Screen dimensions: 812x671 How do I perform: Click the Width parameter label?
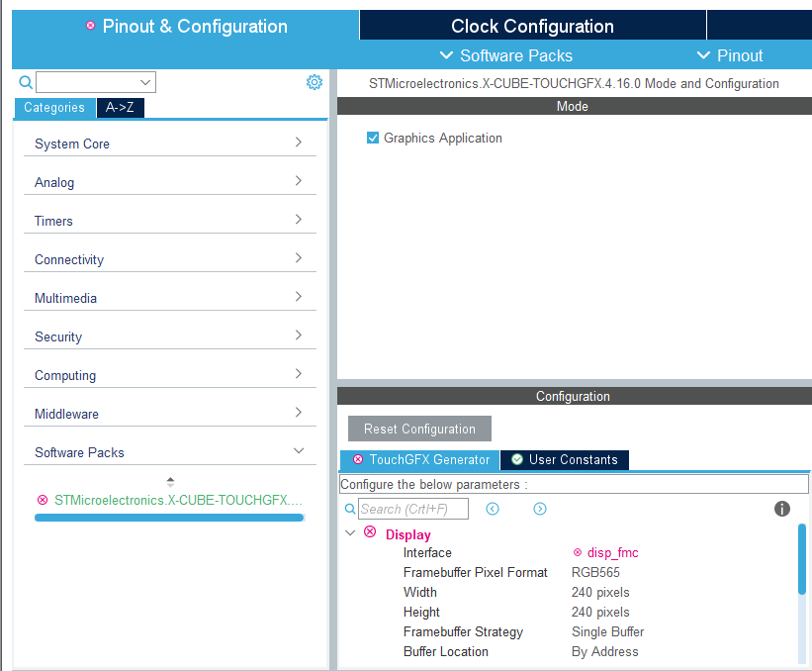click(x=420, y=592)
